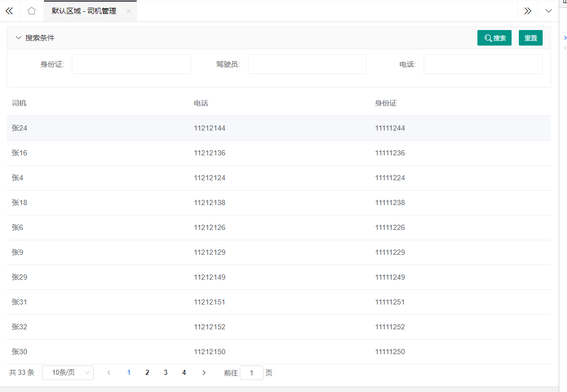Select page 3 in pagination
The height and width of the screenshot is (392, 567).
(x=165, y=372)
